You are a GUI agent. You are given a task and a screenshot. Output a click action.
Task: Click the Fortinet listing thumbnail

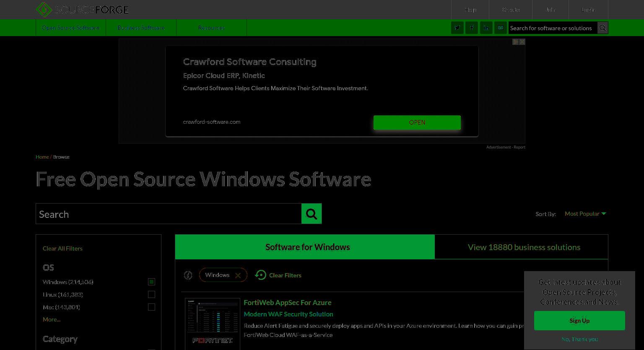[x=213, y=324]
